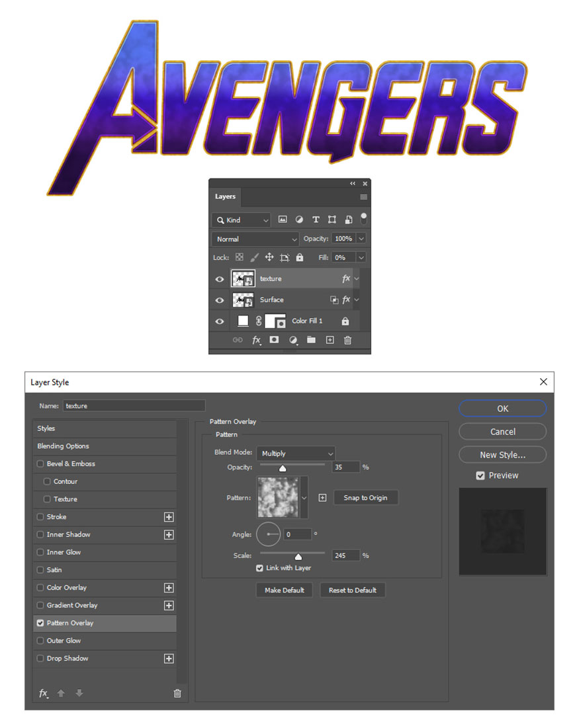579x728 pixels.
Task: Add a layer style via bottom fx icon
Action: pos(257,341)
